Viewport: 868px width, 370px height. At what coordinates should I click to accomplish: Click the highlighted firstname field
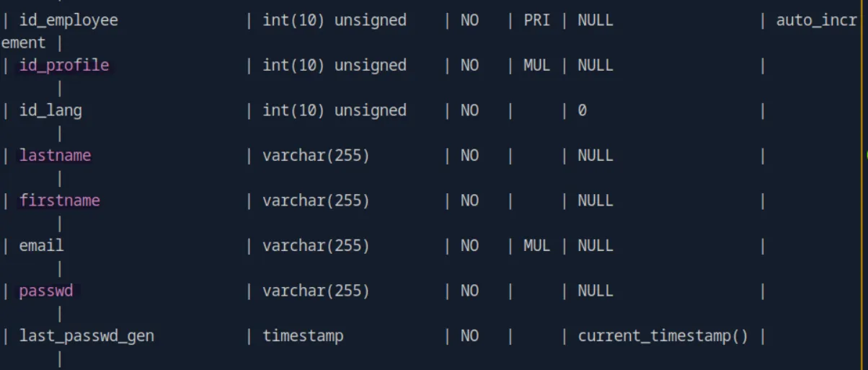click(x=60, y=201)
